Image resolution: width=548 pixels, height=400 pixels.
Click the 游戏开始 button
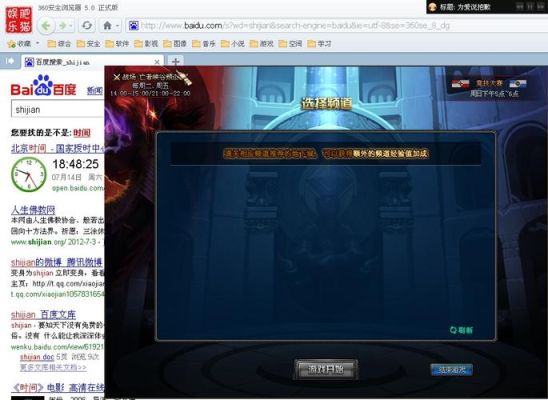click(326, 369)
